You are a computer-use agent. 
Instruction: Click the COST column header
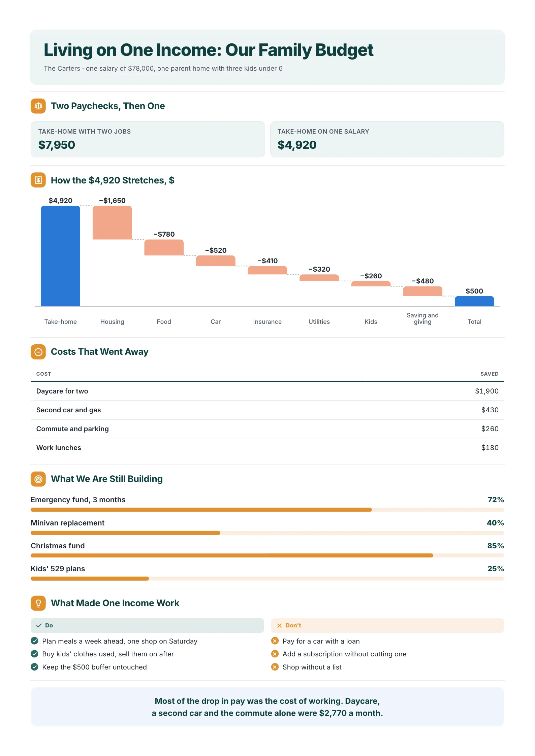click(x=44, y=374)
